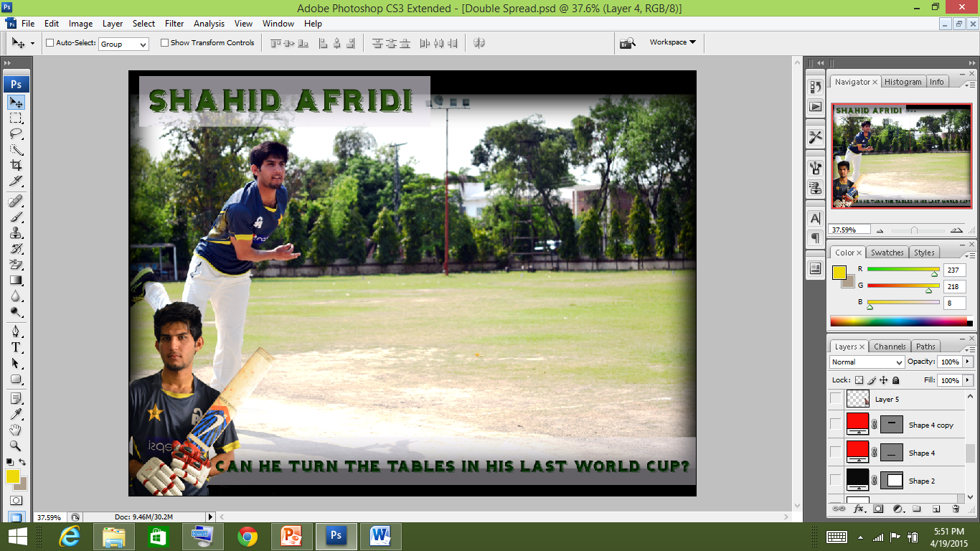Open the Layer menu
980x551 pixels.
[x=113, y=24]
